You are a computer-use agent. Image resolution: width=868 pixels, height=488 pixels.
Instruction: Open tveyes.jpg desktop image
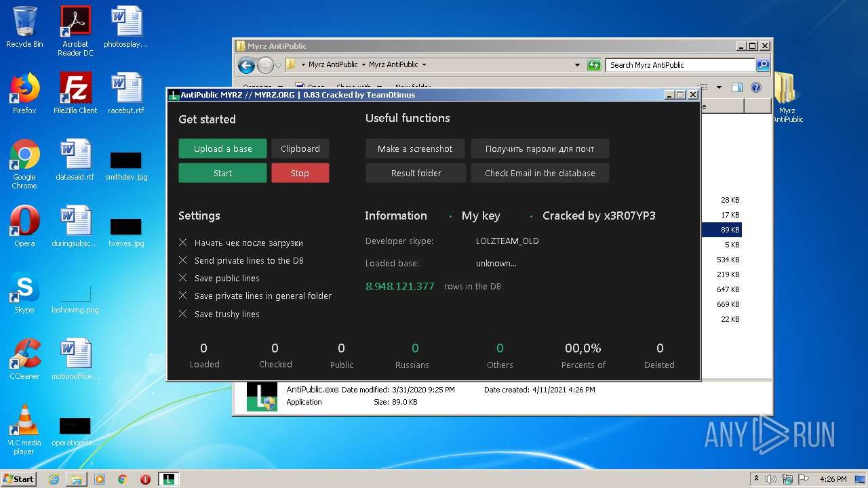pos(126,231)
